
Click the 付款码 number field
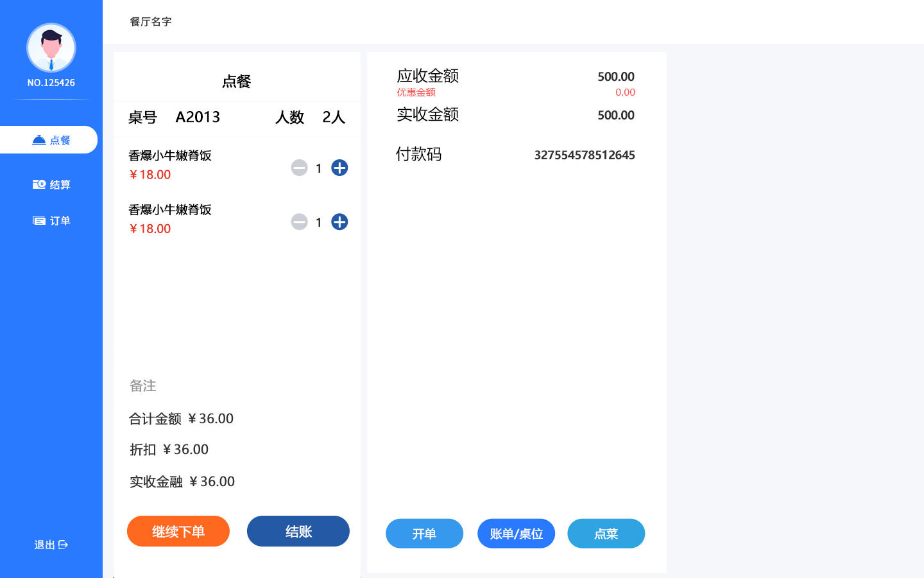click(x=584, y=155)
